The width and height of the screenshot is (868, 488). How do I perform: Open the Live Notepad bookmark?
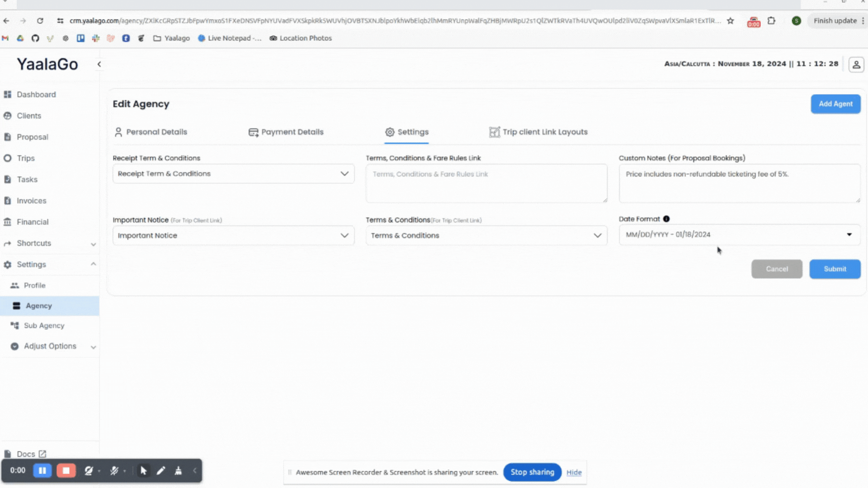[230, 38]
